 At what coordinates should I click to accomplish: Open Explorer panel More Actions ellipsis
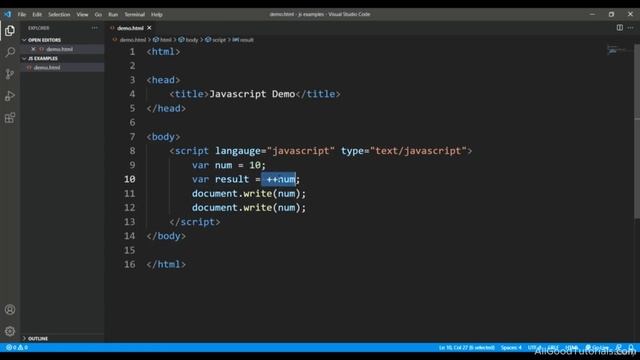95,28
